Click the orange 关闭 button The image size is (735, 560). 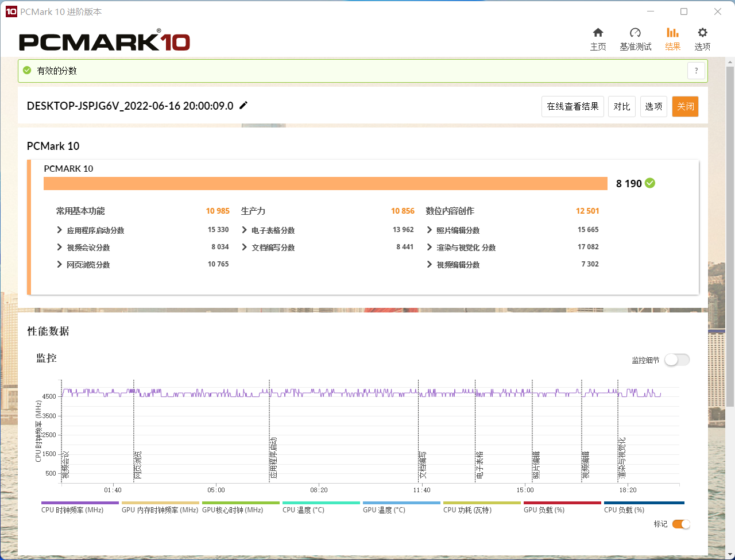(686, 106)
